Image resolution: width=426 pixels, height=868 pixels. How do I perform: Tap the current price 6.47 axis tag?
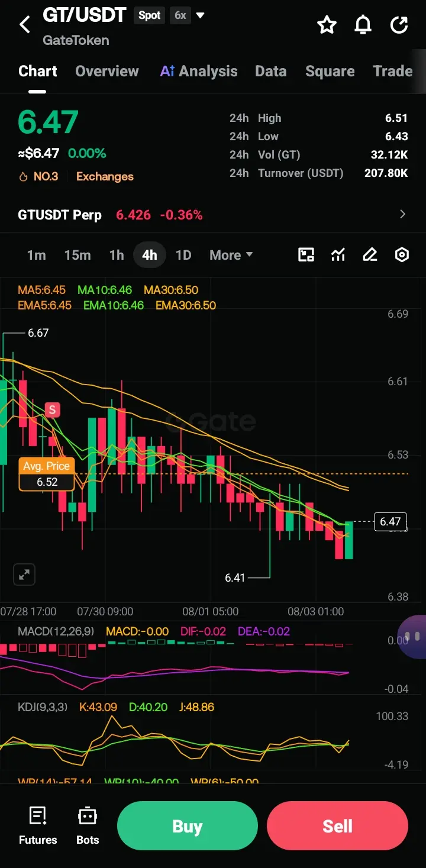tap(390, 521)
